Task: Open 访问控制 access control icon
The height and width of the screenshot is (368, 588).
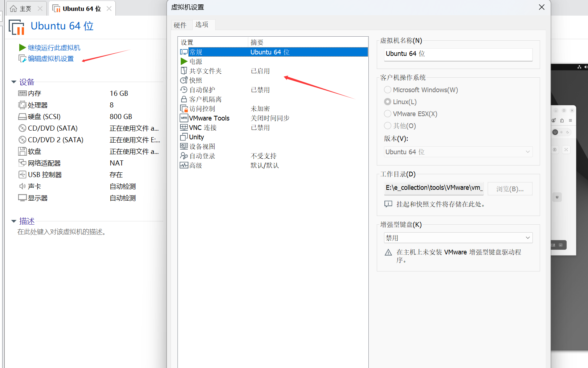Action: pos(184,109)
